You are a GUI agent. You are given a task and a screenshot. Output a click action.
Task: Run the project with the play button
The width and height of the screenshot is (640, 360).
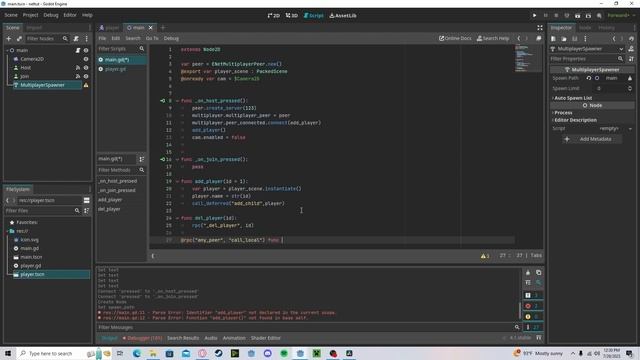click(534, 16)
